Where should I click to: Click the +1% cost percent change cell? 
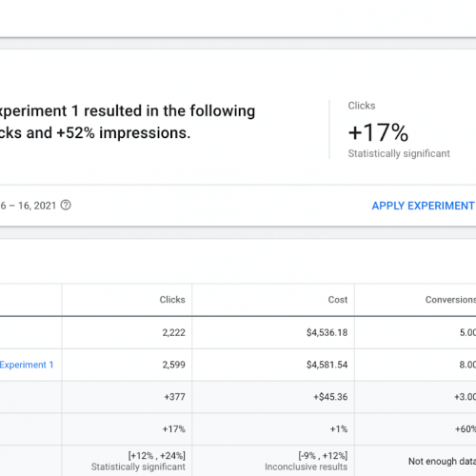click(339, 429)
